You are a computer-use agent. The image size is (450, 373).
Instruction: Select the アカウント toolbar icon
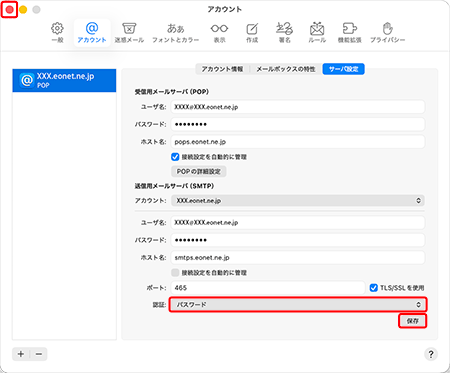click(x=92, y=33)
